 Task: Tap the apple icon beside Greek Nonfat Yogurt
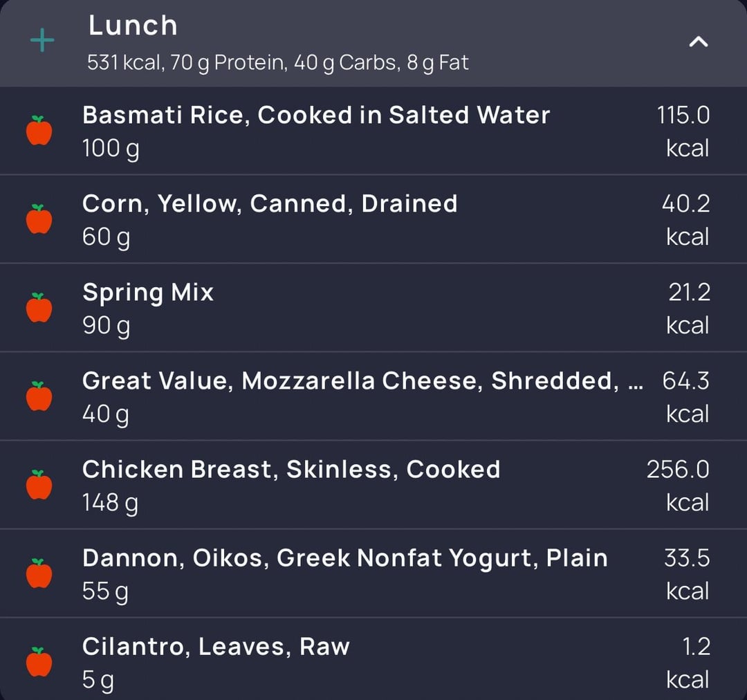coord(39,573)
